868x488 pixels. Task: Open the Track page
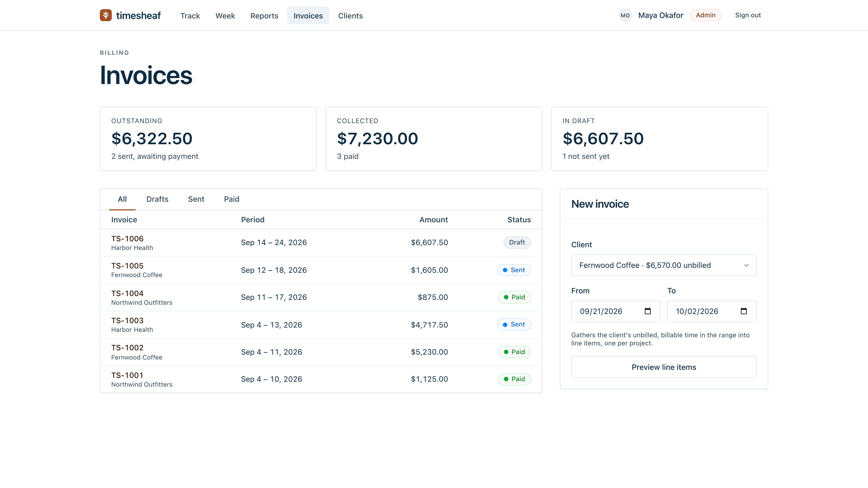pyautogui.click(x=190, y=16)
